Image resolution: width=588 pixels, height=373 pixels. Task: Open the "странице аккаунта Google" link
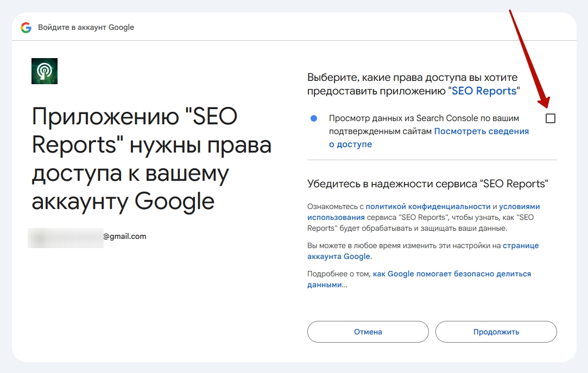[x=423, y=251]
